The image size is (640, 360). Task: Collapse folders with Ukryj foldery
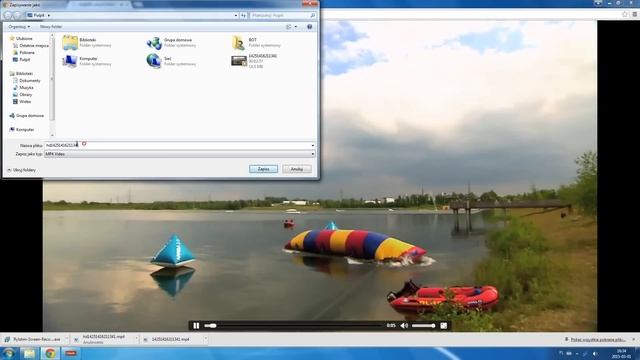pos(21,170)
